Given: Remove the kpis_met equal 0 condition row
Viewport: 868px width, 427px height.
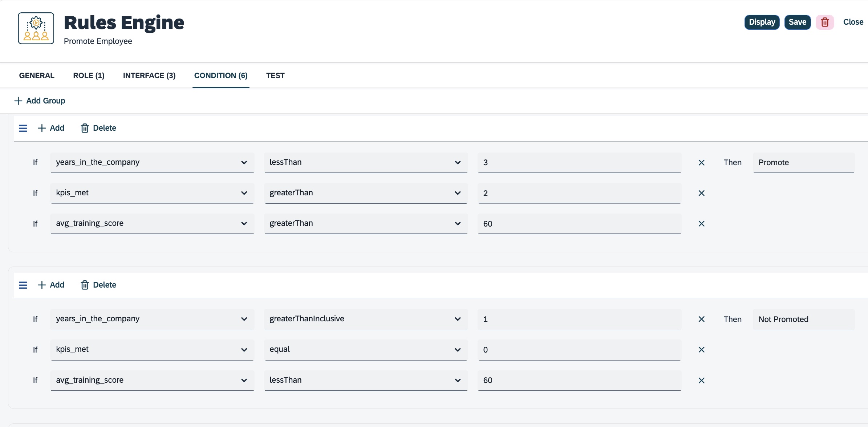Looking at the screenshot, I should [x=701, y=350].
